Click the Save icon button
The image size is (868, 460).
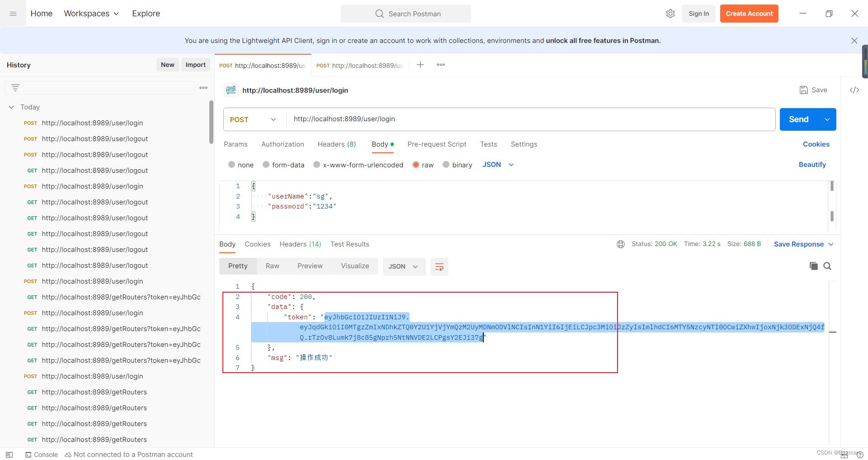tap(813, 90)
